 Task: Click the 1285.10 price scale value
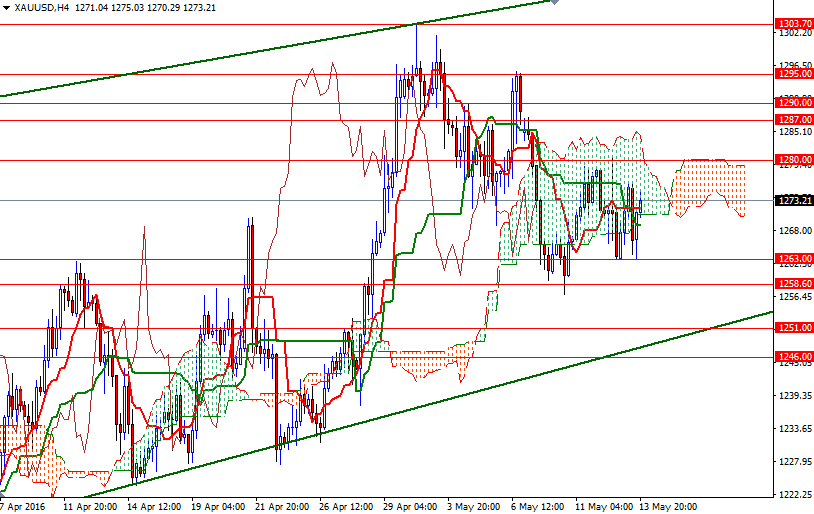pos(795,132)
